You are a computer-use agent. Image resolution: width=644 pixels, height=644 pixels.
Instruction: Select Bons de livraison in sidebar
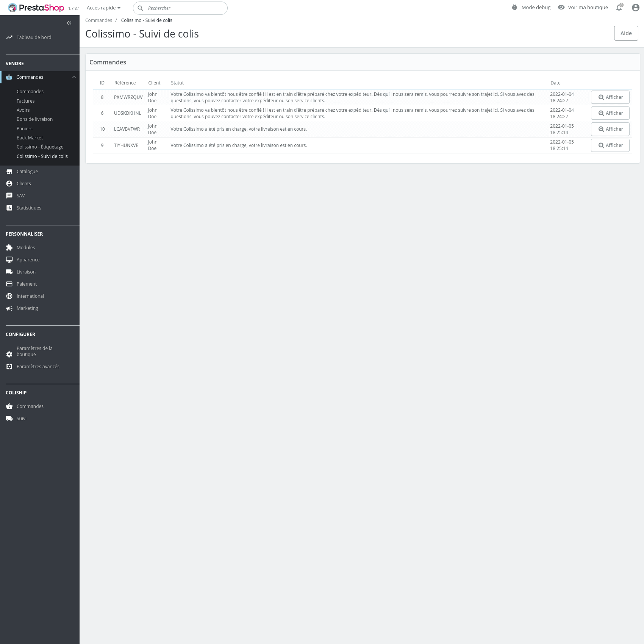34,119
